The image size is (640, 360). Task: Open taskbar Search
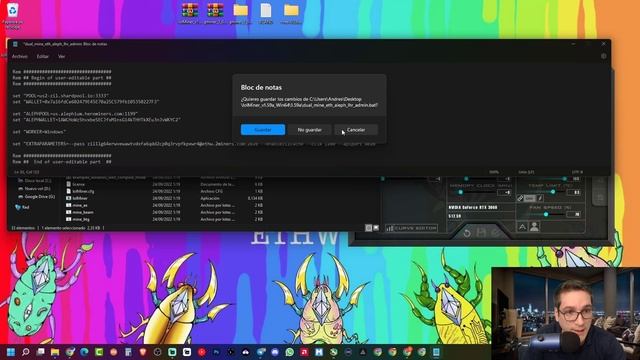pos(25,352)
